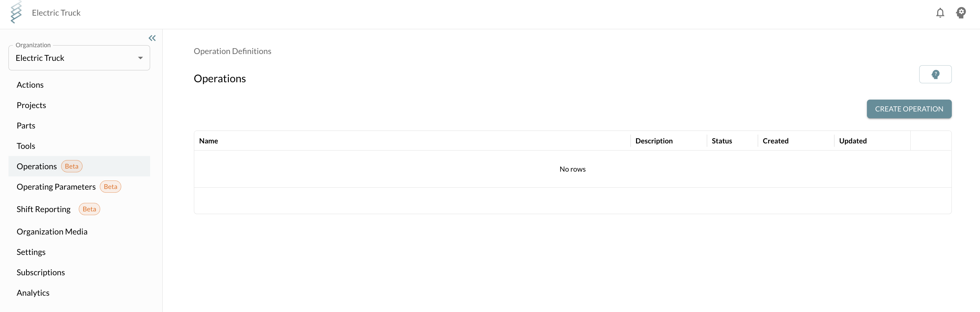Viewport: 980px width, 312px height.
Task: Click the Electric Truck header title
Action: point(56,13)
